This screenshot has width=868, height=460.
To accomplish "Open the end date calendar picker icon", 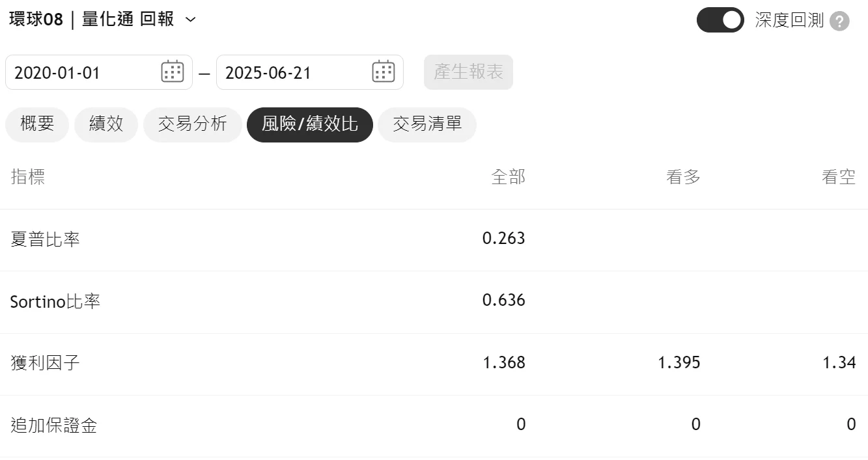I will [384, 72].
